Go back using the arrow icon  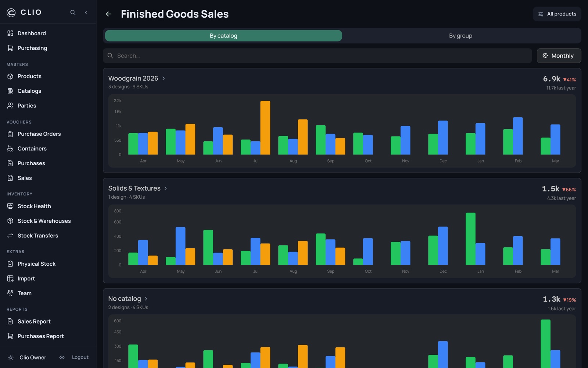pyautogui.click(x=108, y=14)
